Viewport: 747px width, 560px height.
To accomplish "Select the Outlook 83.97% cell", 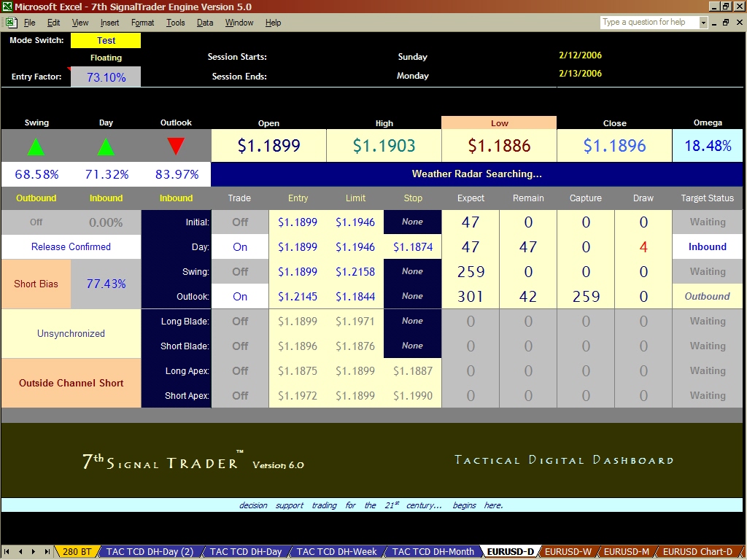I will pyautogui.click(x=177, y=174).
